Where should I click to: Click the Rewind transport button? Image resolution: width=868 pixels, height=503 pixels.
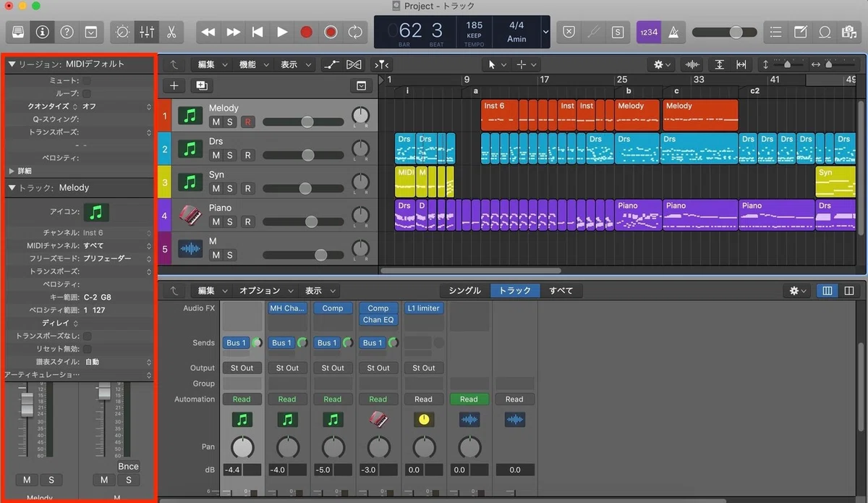[208, 32]
